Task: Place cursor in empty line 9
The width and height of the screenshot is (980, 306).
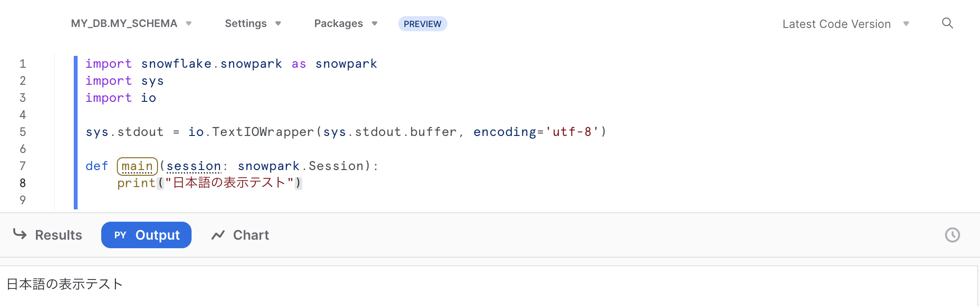Action: (x=284, y=200)
